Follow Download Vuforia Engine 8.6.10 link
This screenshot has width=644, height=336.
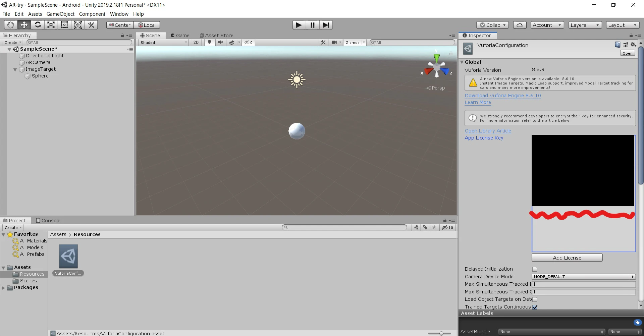[x=503, y=96]
